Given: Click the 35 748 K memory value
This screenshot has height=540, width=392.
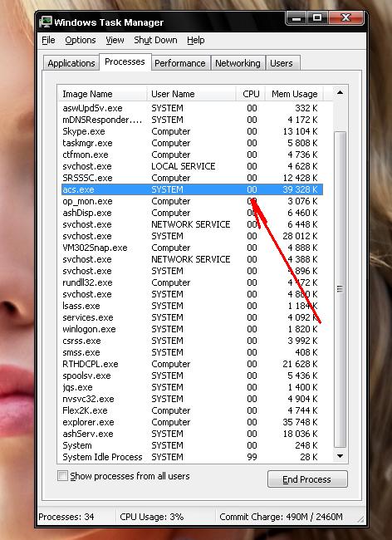Looking at the screenshot, I should (300, 422).
